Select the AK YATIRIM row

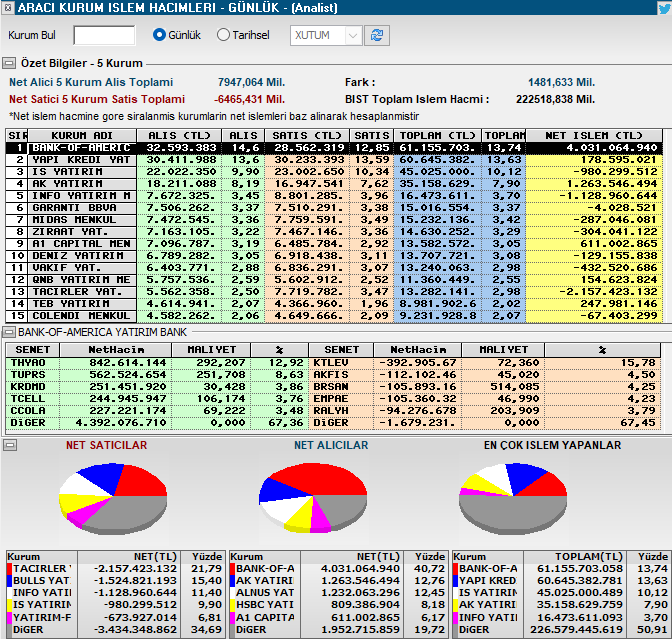[x=334, y=184]
